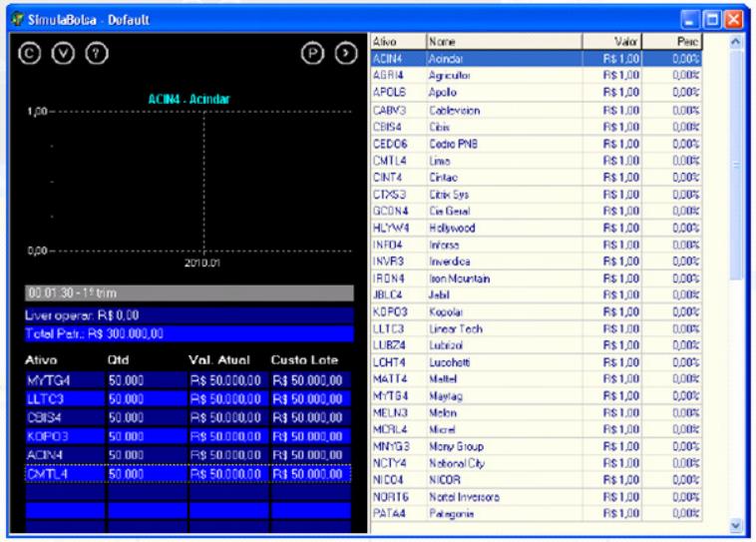Minimize the SimulaBolsa window
Viewport: 756px width, 542px height.
(690, 19)
